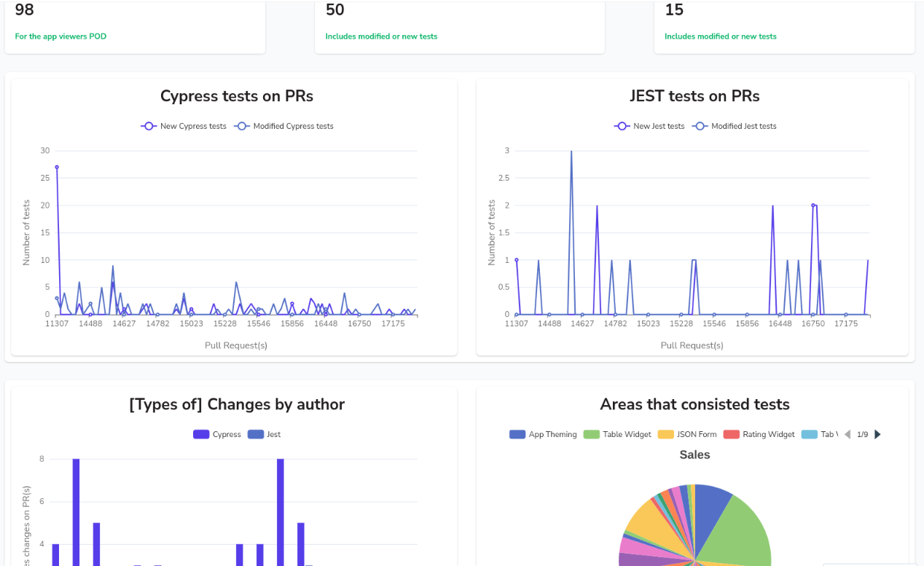Viewport: 924px width, 566px height.
Task: Click the Jest chart peak at value 3
Action: pyautogui.click(x=571, y=152)
